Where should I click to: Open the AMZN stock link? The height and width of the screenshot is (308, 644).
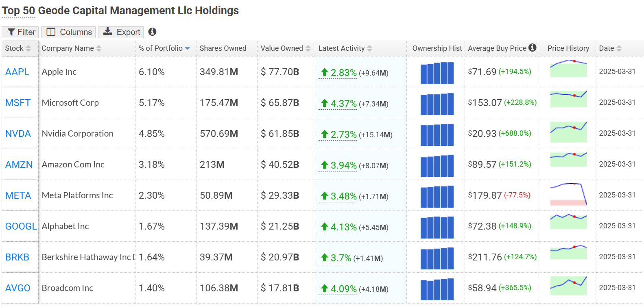(x=19, y=165)
